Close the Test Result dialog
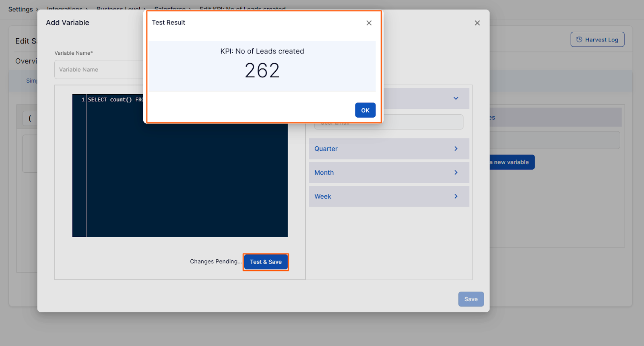 pos(369,23)
